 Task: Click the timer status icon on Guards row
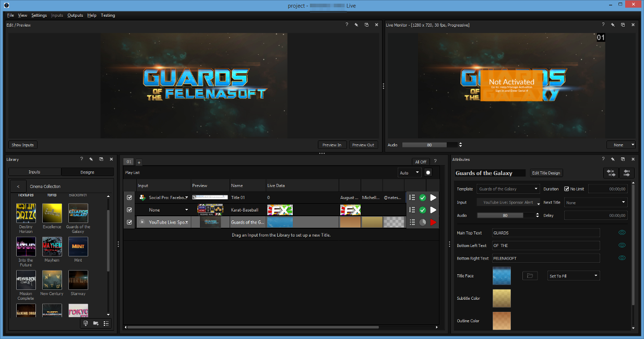tap(423, 223)
